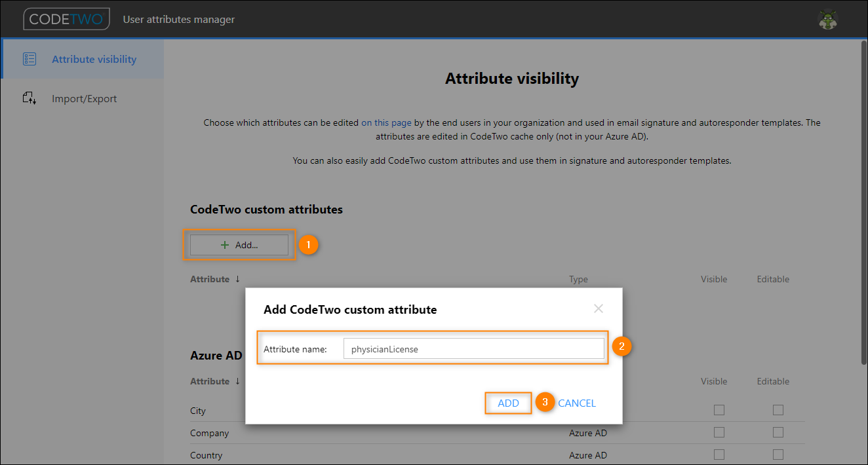Click Editable header in CodeTwo custom attributes table
The width and height of the screenshot is (868, 465).
pyautogui.click(x=773, y=279)
